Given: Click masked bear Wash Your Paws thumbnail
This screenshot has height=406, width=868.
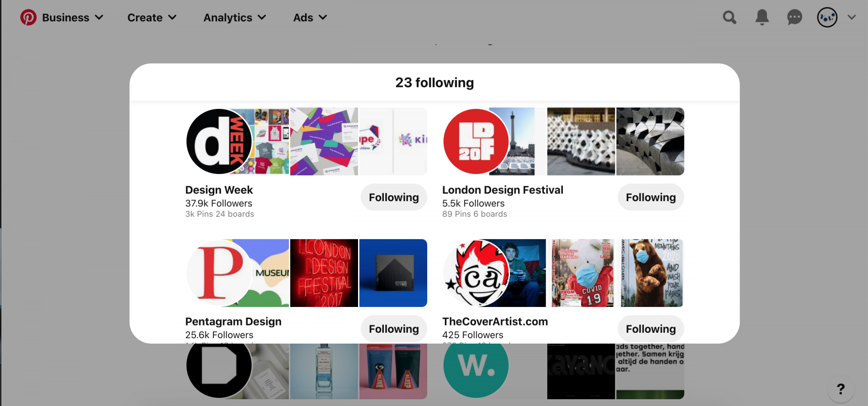Looking at the screenshot, I should tap(650, 273).
